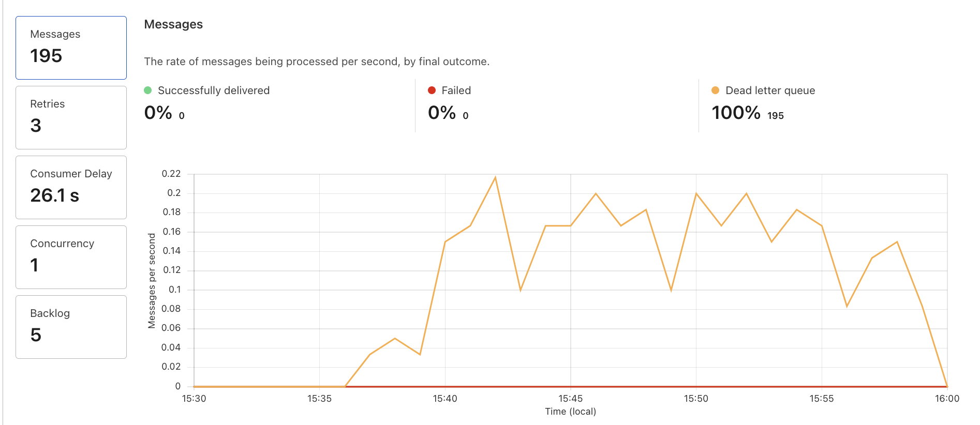
Task: Click the 195 dead letter message count
Action: point(776,115)
